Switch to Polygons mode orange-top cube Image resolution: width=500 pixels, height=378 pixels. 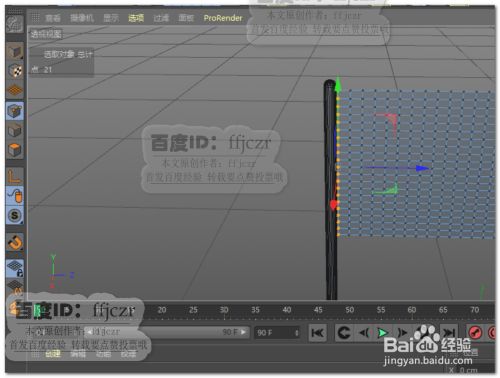pyautogui.click(x=14, y=149)
